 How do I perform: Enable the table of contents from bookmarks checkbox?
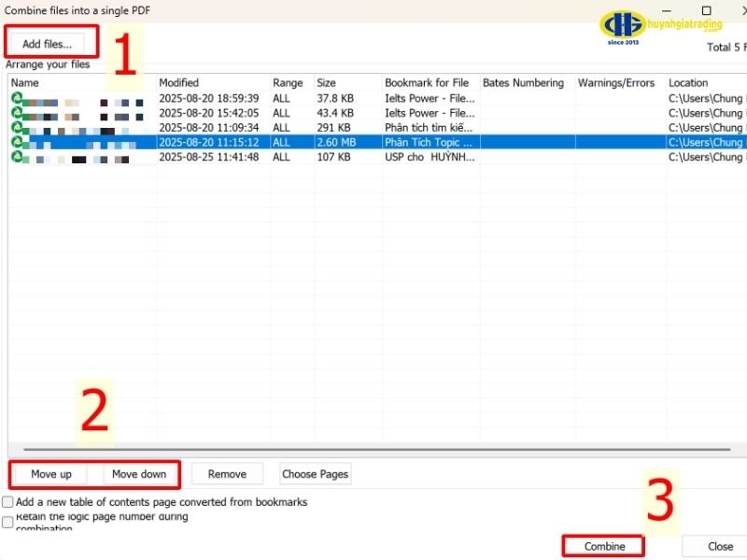(7, 501)
